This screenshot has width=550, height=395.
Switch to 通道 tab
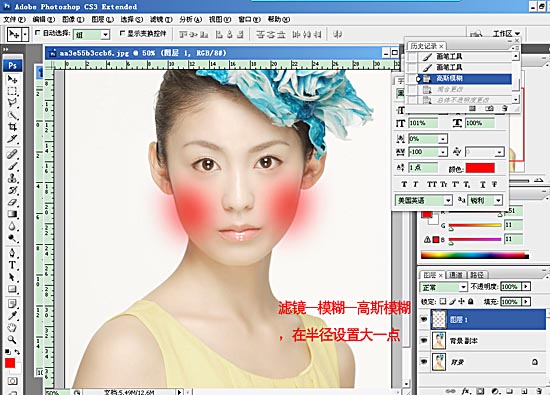coord(456,275)
